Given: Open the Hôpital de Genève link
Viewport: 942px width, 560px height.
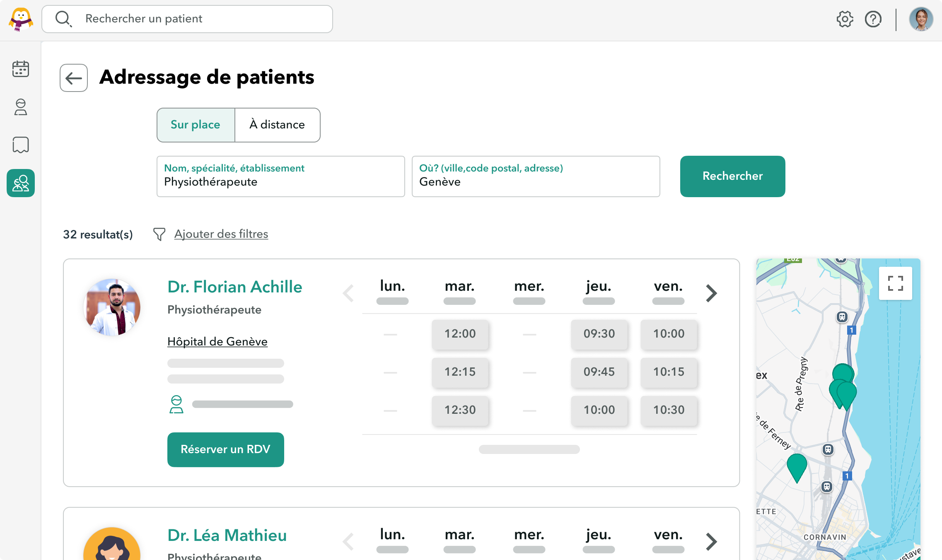Looking at the screenshot, I should click(217, 342).
